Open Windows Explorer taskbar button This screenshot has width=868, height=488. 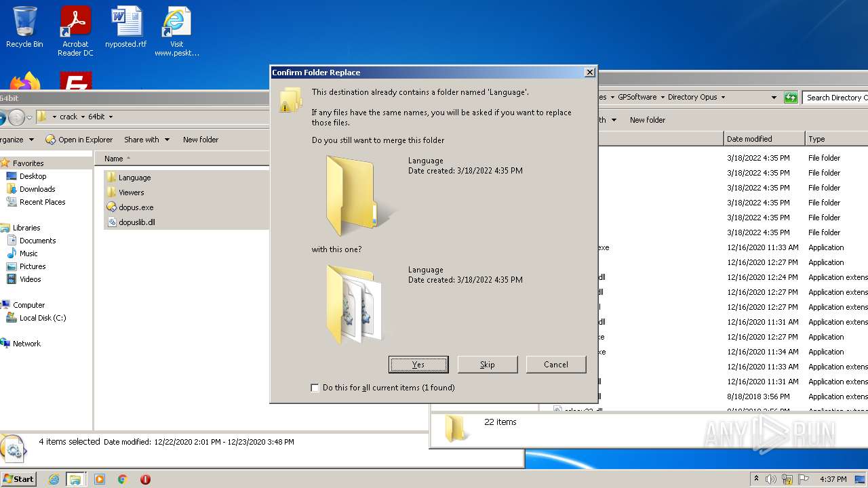[x=75, y=479]
